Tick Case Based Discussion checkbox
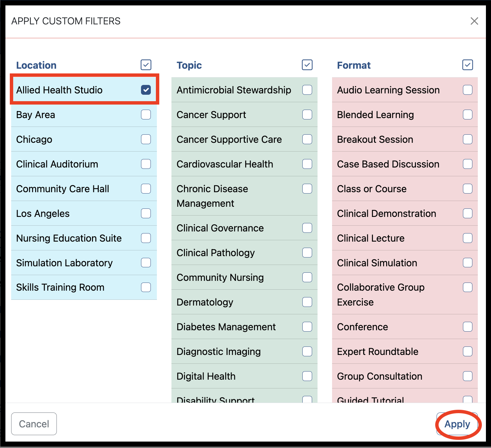 [468, 164]
